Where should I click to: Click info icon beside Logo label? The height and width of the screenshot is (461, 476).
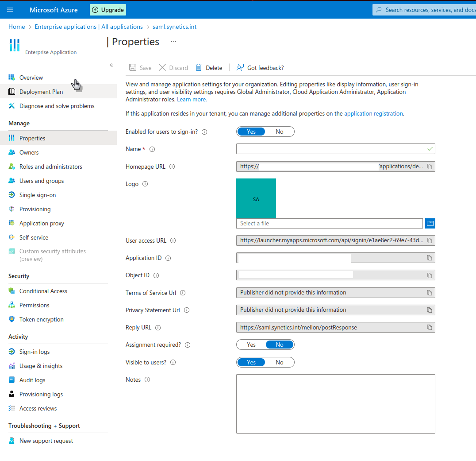(145, 184)
